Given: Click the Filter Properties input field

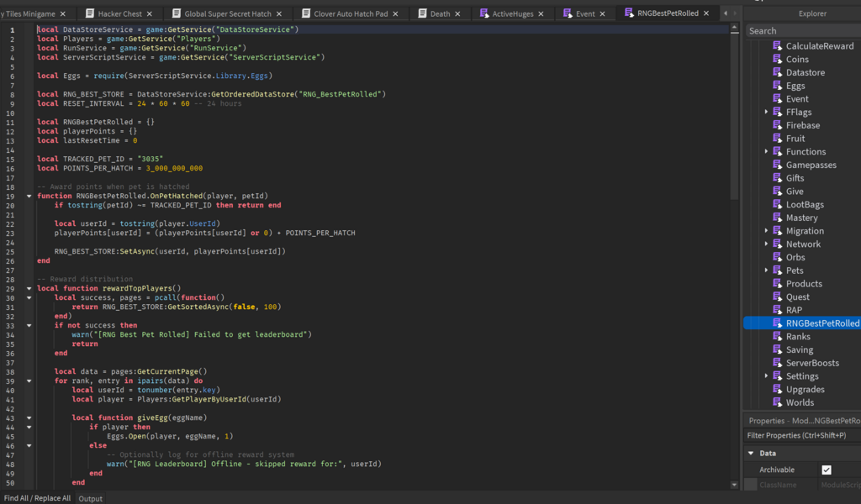Looking at the screenshot, I should pyautogui.click(x=802, y=435).
